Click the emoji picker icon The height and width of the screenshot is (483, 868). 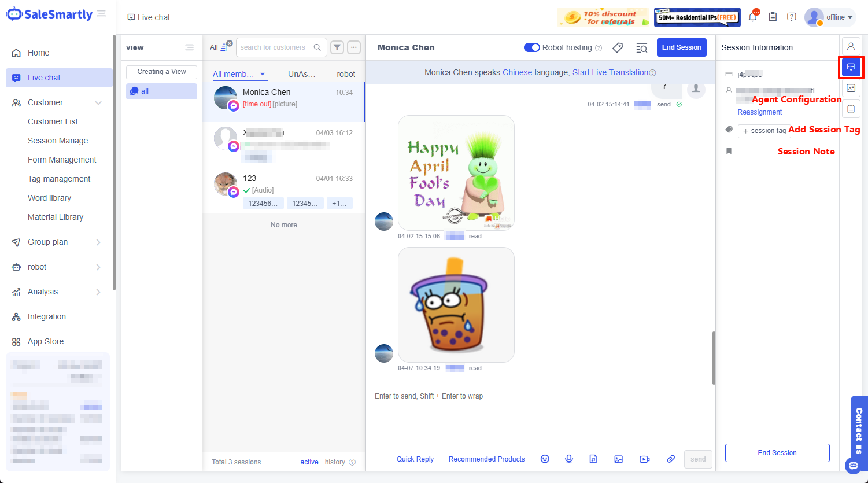pyautogui.click(x=545, y=459)
